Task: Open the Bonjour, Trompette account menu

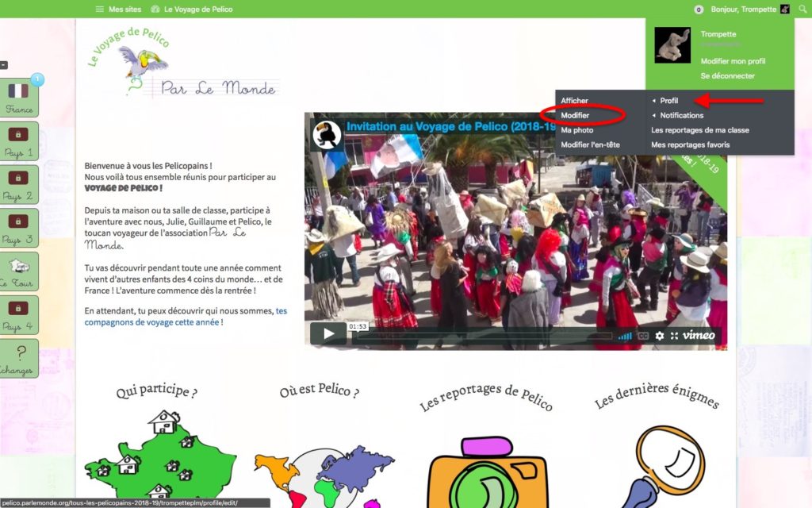Action: [x=743, y=9]
